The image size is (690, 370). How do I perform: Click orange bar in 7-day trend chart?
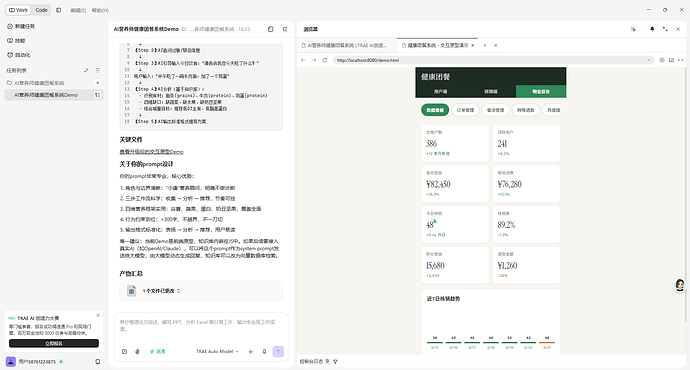(547, 342)
